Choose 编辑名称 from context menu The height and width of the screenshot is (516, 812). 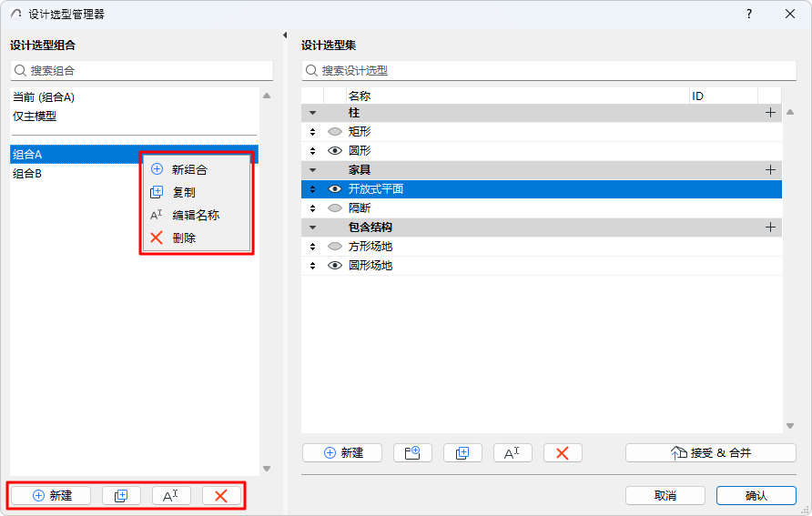pyautogui.click(x=197, y=216)
